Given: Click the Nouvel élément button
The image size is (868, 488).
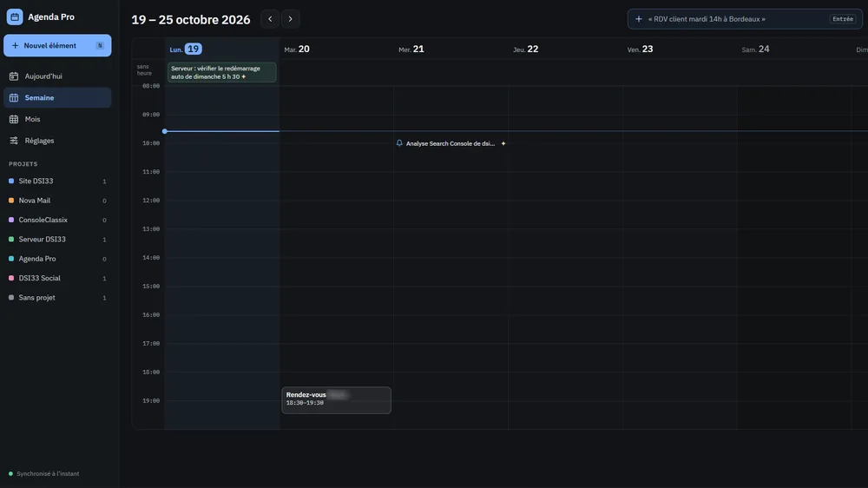Looking at the screenshot, I should pyautogui.click(x=57, y=45).
